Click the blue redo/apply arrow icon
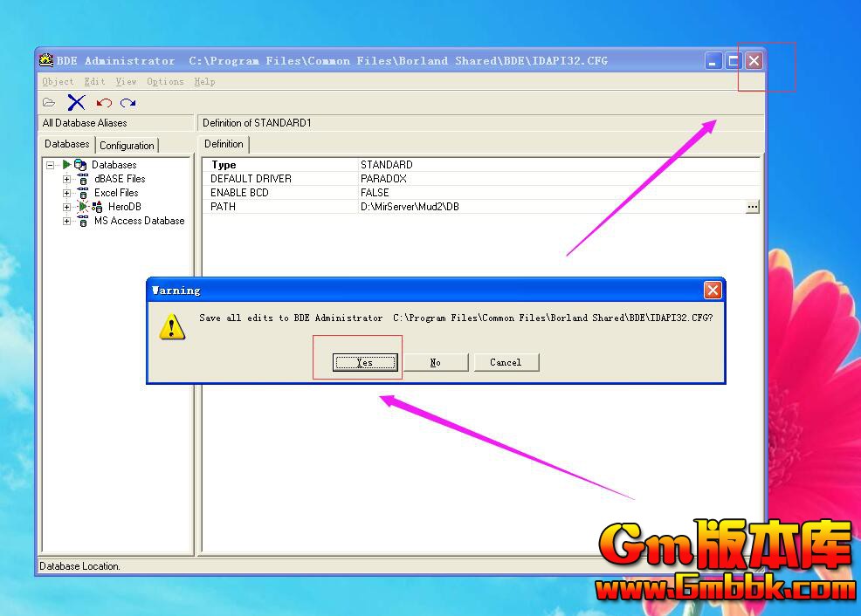Screen dimensions: 861x616 coord(128,103)
